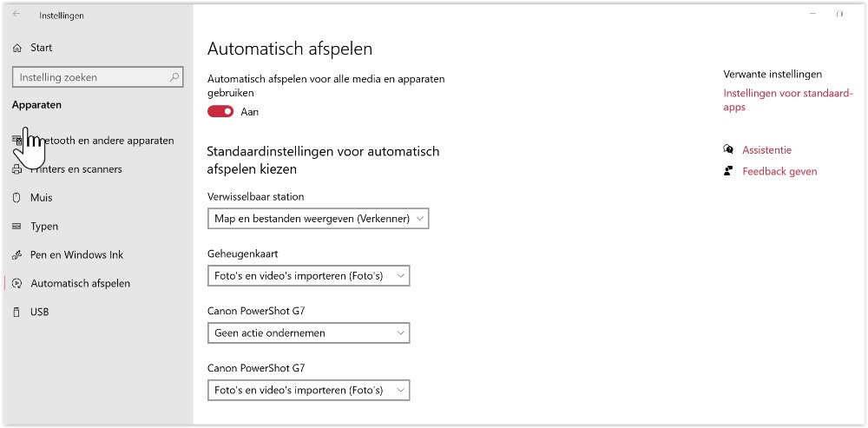
Task: Expand the Geheugenkaart dropdown
Action: (x=308, y=276)
